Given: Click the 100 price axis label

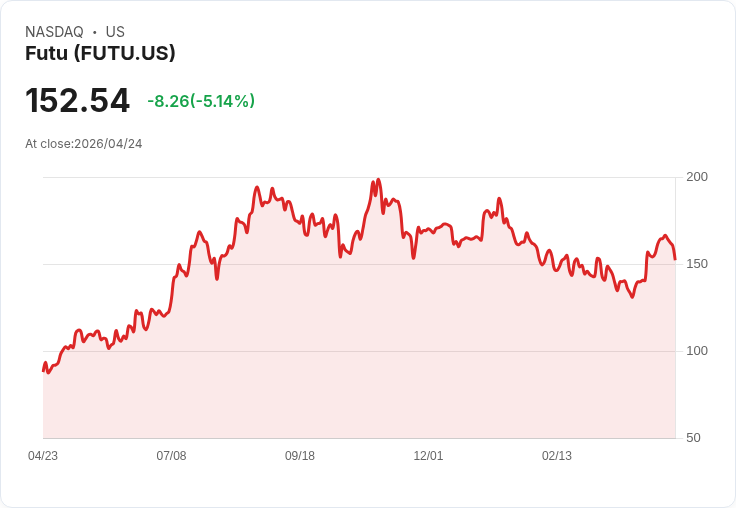Looking at the screenshot, I should pos(697,351).
